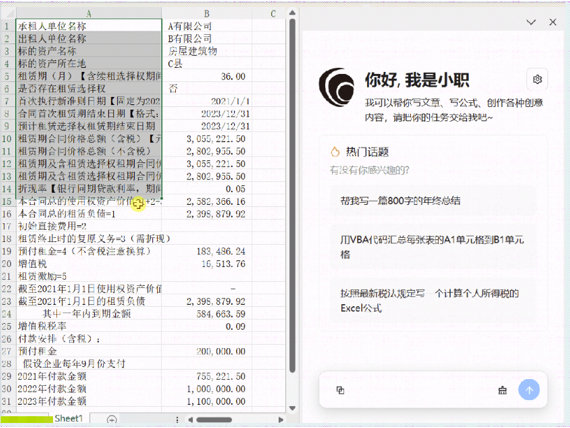Viewport: 570px width, 428px height.
Task: Click the chat message input field
Action: click(418, 390)
